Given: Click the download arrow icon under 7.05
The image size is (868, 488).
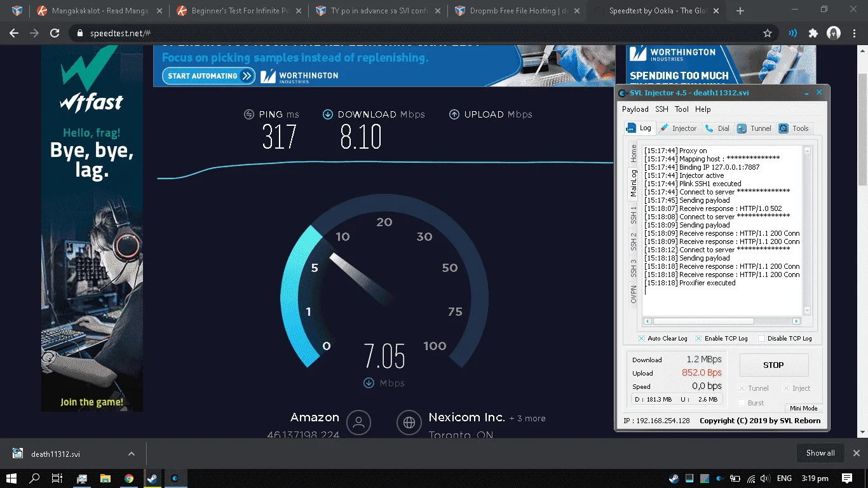Looking at the screenshot, I should (x=369, y=383).
